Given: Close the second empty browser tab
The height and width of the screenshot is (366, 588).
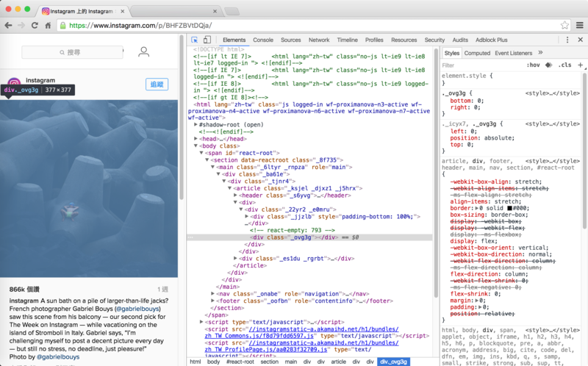Looking at the screenshot, I should pyautogui.click(x=215, y=11).
